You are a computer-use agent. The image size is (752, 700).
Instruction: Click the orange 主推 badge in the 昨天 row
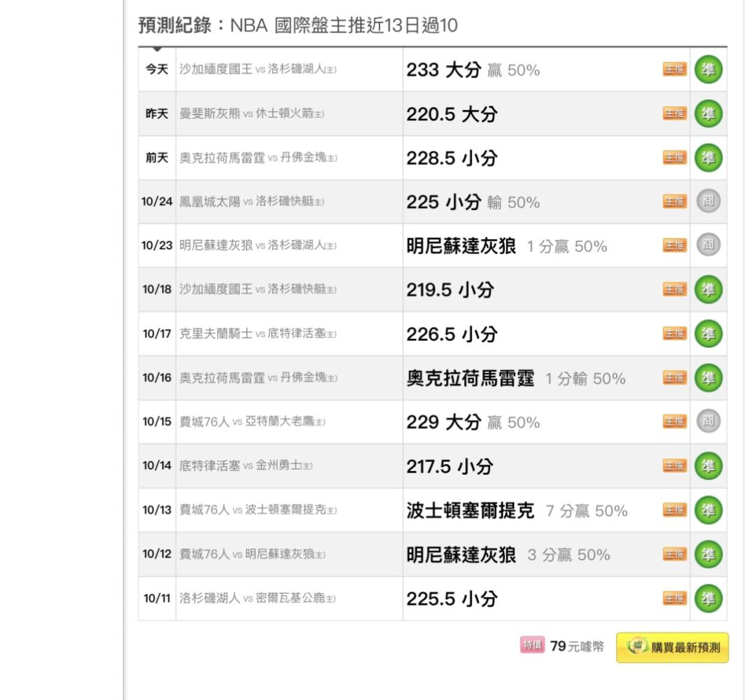(675, 113)
